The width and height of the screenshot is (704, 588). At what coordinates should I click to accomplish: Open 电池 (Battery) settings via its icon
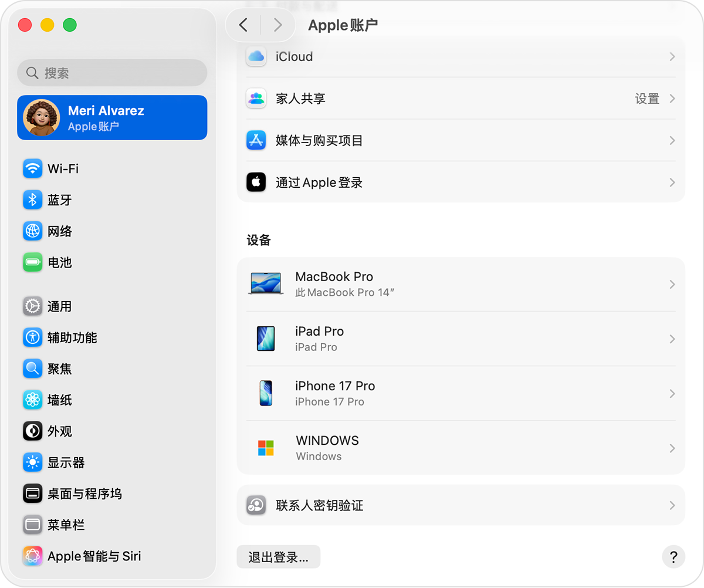(x=32, y=262)
